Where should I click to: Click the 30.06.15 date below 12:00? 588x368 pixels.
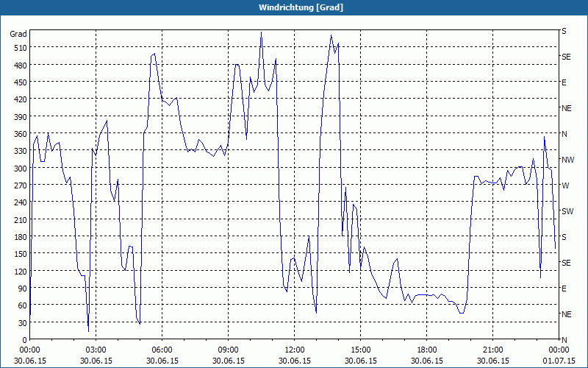click(x=295, y=361)
